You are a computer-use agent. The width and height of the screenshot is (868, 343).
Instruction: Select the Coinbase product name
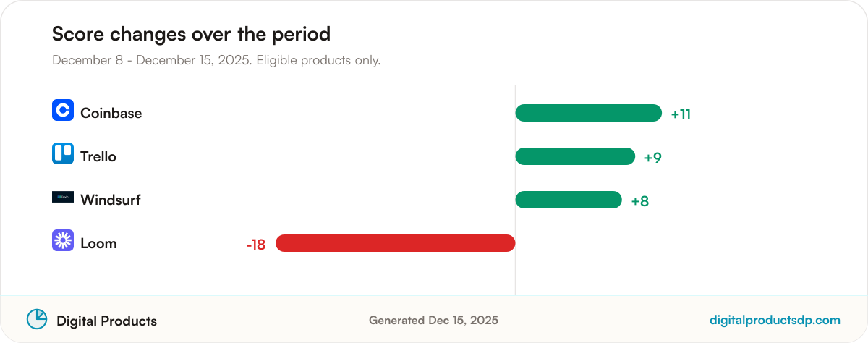point(111,113)
